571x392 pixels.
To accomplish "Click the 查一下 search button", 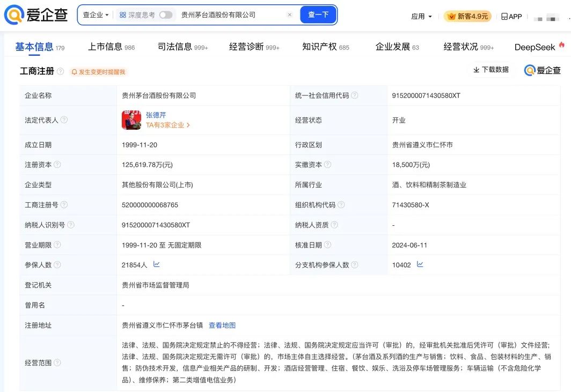I will click(318, 15).
